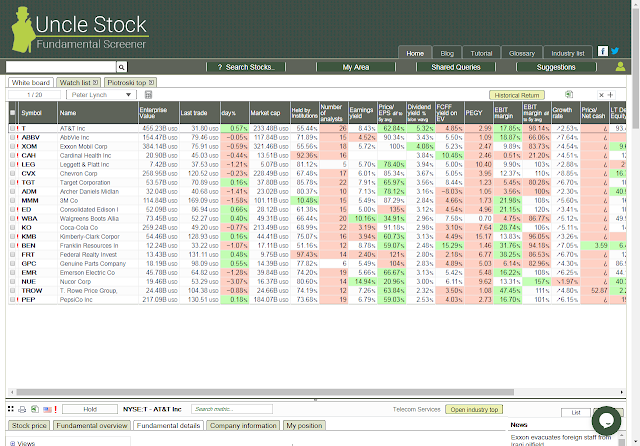Tick the checkbox for ABBV row
The image size is (640, 446).
(12, 138)
